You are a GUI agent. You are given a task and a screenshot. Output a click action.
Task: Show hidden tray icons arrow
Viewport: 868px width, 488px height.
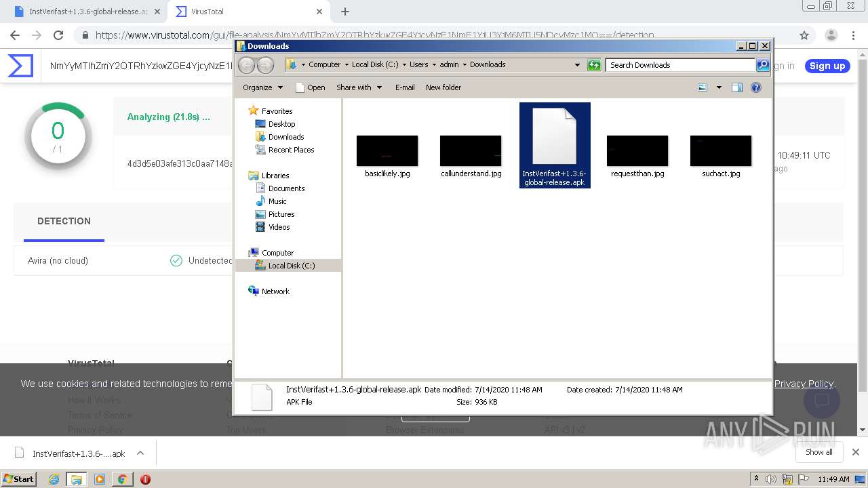[756, 479]
